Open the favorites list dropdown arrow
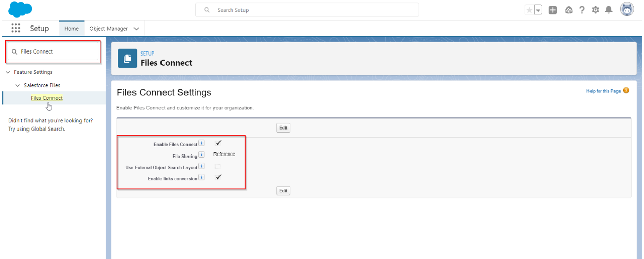644x259 pixels. tap(538, 10)
